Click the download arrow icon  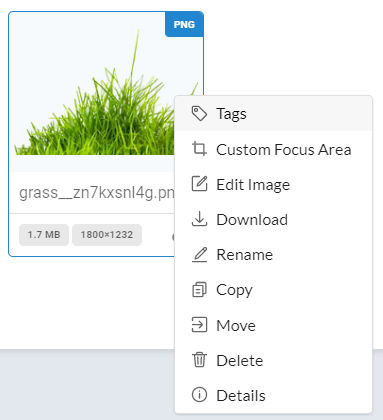199,219
